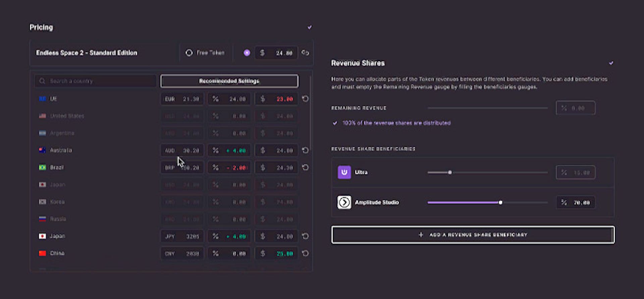Image resolution: width=644 pixels, height=299 pixels.
Task: Edit the China dollar 25.00 field
Action: coord(276,253)
